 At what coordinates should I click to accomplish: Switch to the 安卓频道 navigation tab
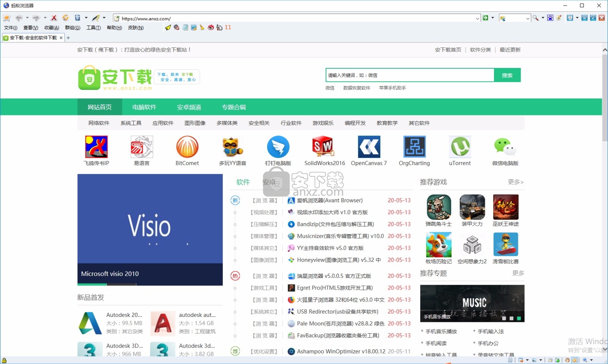pyautogui.click(x=189, y=107)
